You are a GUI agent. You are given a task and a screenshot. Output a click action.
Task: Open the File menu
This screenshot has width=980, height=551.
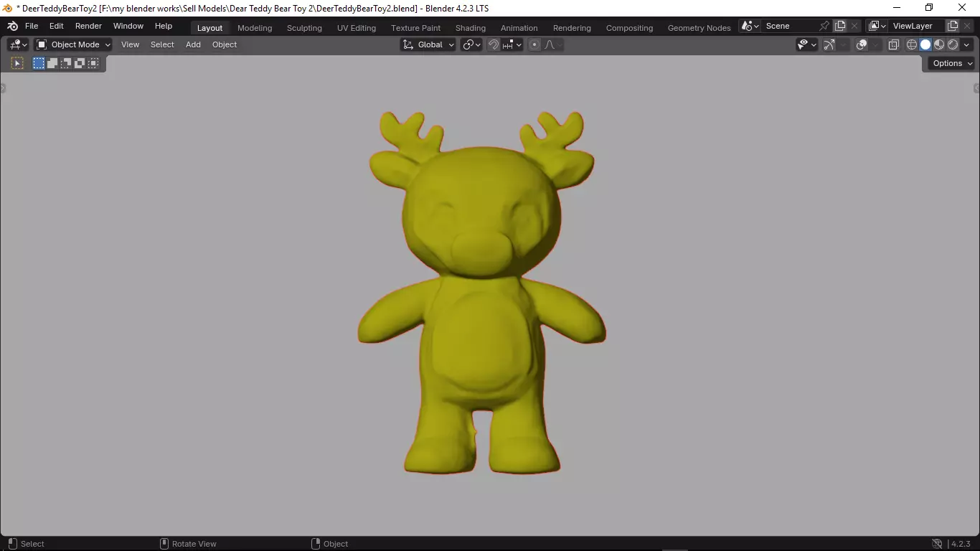(x=32, y=26)
